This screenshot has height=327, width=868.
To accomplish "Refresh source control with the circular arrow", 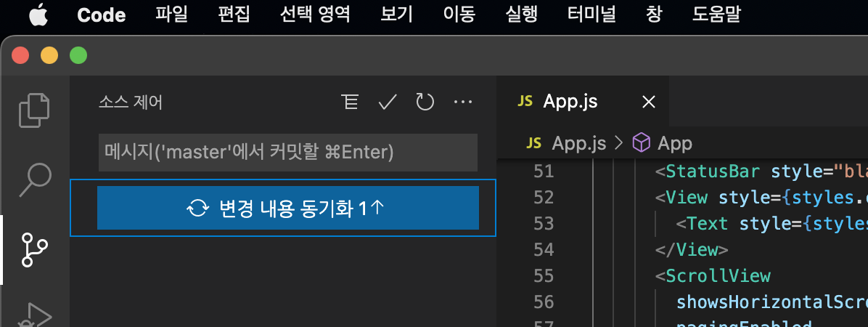I will tap(425, 102).
